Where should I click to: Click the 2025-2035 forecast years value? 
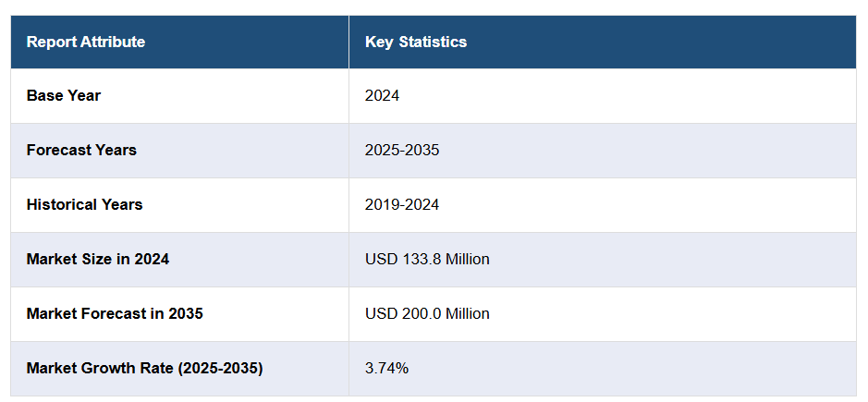tap(402, 150)
